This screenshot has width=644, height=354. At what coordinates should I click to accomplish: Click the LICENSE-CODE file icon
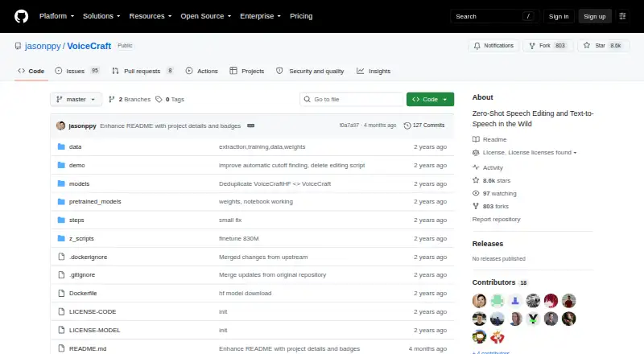coord(61,311)
